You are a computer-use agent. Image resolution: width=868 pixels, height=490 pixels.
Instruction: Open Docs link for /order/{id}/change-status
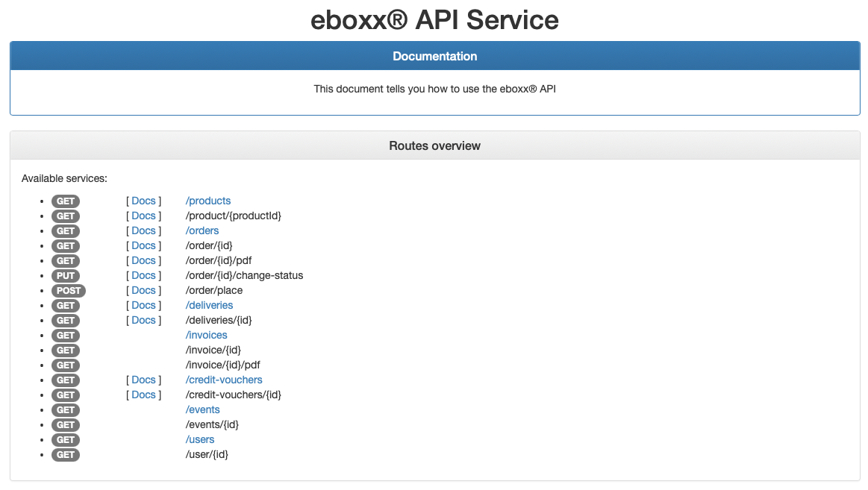[143, 275]
